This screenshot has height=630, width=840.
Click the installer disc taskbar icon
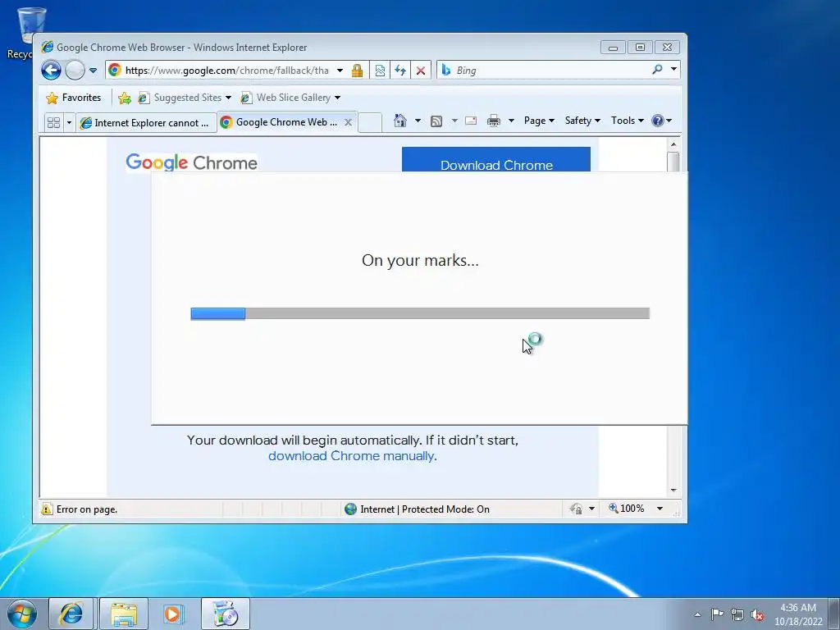pyautogui.click(x=225, y=614)
